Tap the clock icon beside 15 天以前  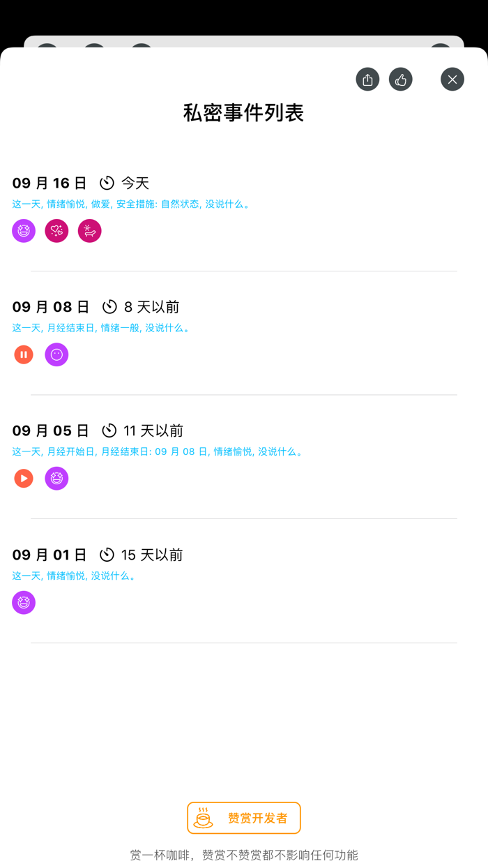coord(107,555)
